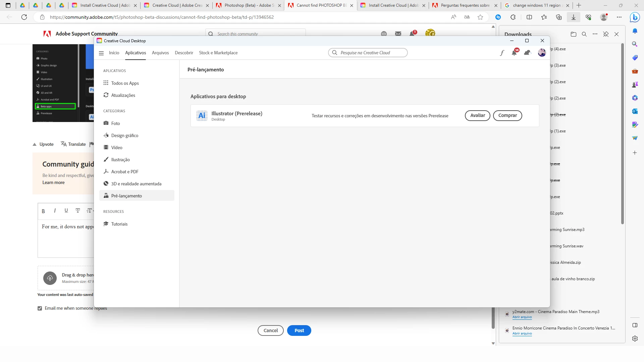Select 3D e realidade aumentada category
The height and width of the screenshot is (362, 644).
[x=136, y=184]
